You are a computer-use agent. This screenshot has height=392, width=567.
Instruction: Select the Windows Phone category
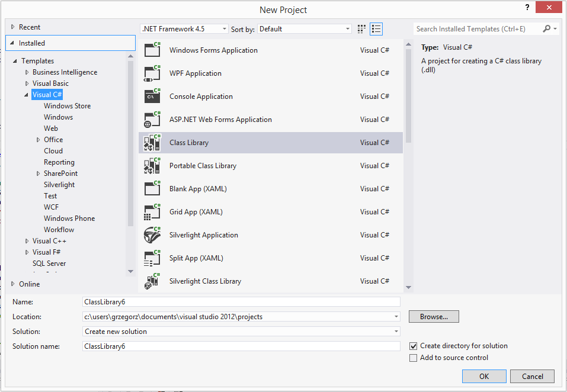coord(69,219)
